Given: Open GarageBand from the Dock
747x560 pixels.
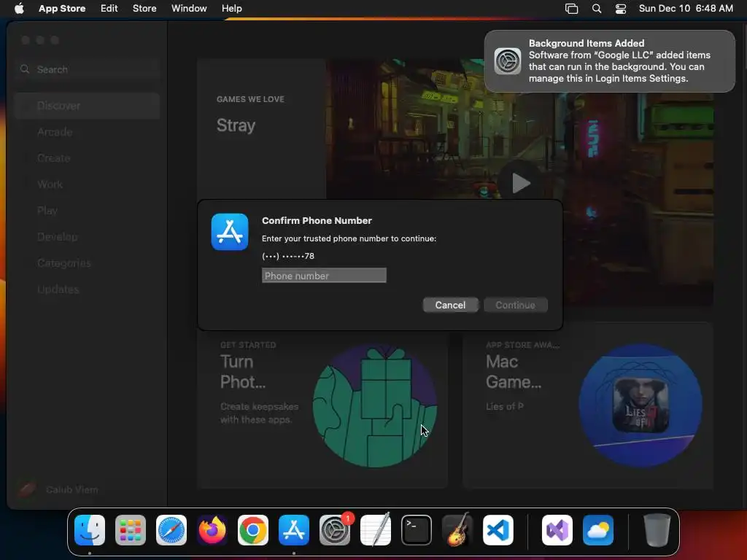Looking at the screenshot, I should 457,530.
